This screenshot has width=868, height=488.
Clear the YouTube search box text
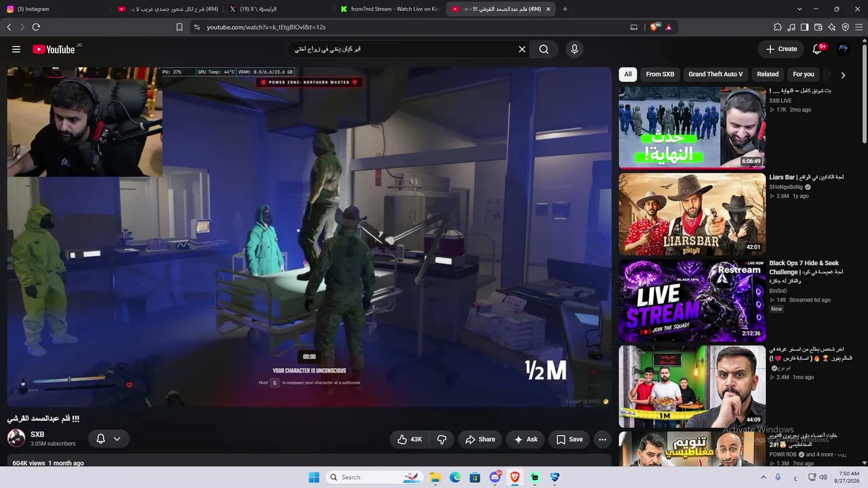(x=522, y=49)
